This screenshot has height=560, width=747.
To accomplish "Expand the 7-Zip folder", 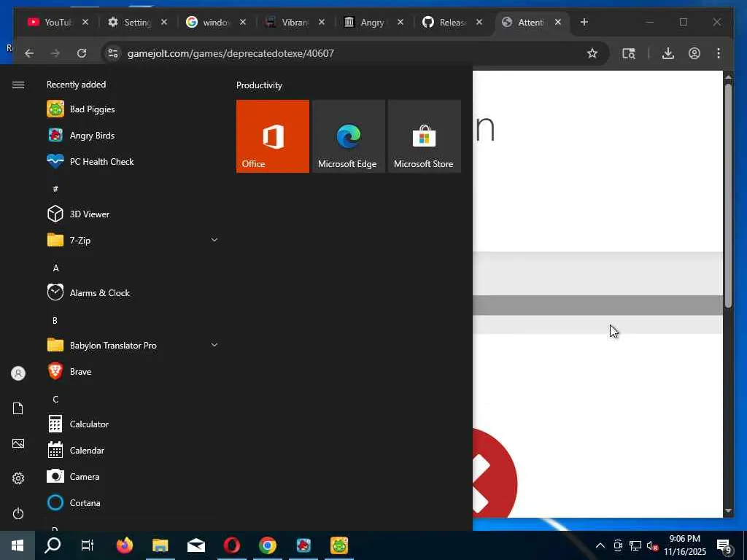I will pos(214,240).
